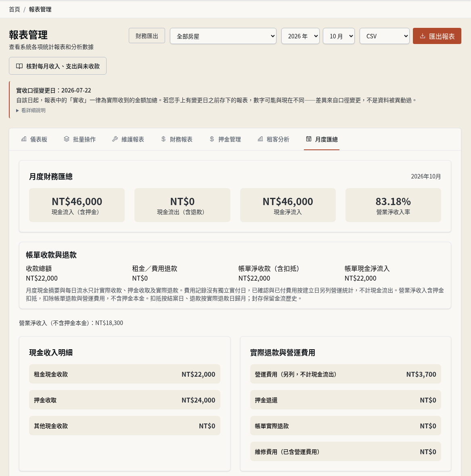Click the bar chart icon of 儀表板 tab
The width and height of the screenshot is (471, 476).
tap(24, 139)
